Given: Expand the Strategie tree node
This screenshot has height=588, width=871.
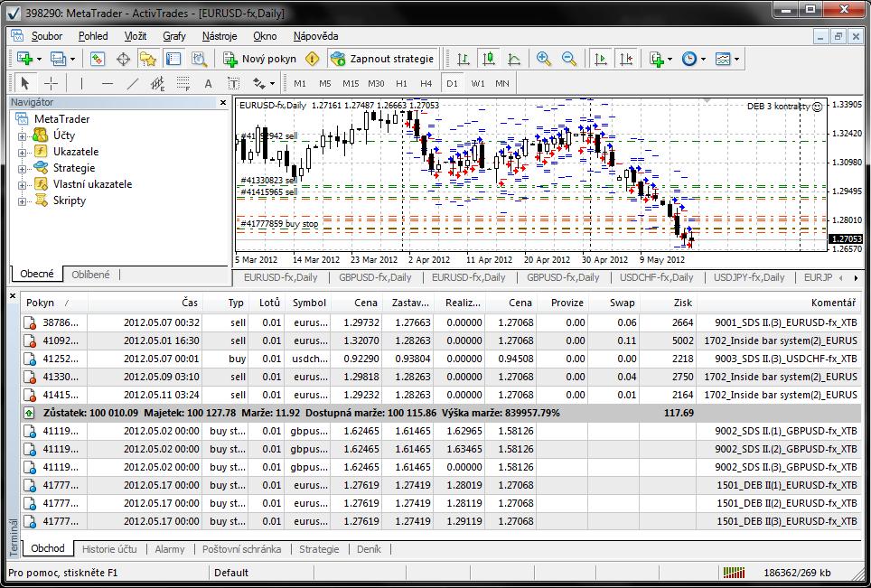Looking at the screenshot, I should click(x=22, y=169).
